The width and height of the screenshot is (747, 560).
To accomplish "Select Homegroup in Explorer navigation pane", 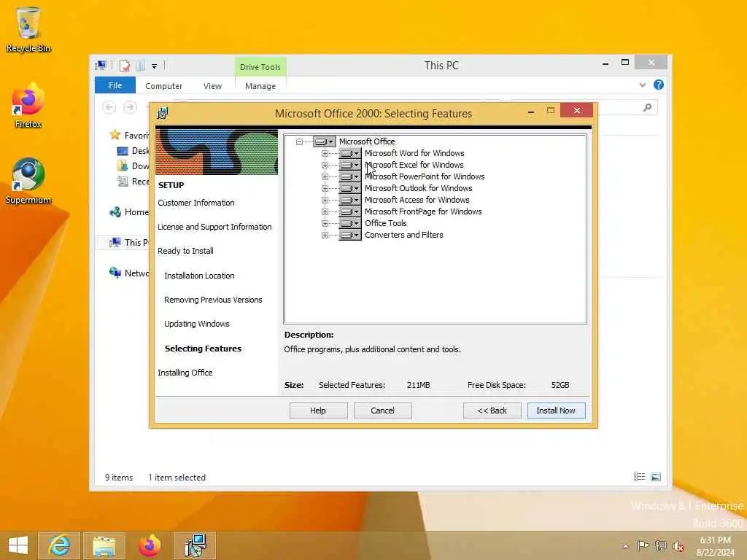I will [130, 212].
